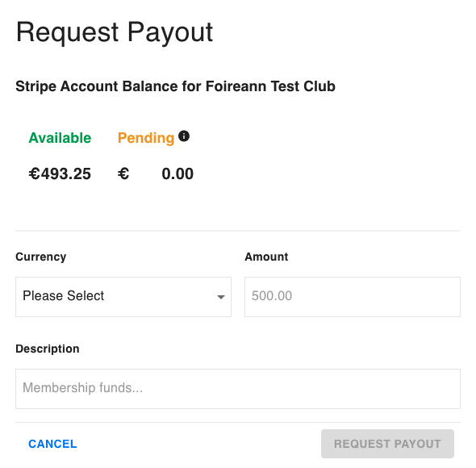Click the Currency dropdown arrow
The width and height of the screenshot is (476, 468).
click(221, 297)
